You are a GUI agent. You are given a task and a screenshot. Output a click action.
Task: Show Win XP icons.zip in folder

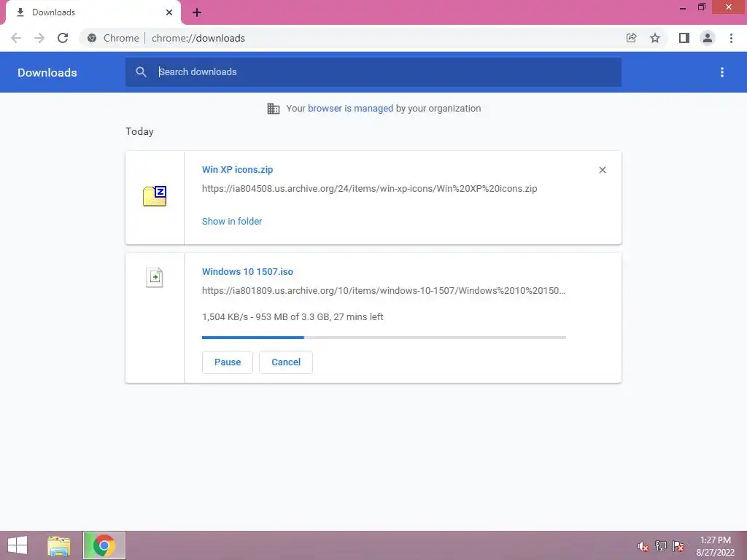point(232,222)
